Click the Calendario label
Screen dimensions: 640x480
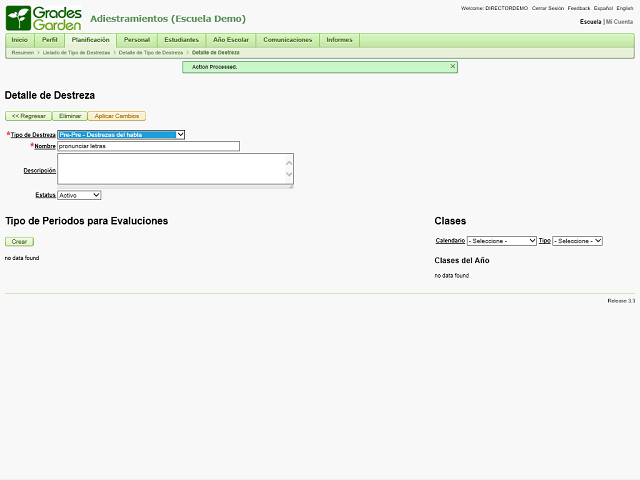click(450, 240)
